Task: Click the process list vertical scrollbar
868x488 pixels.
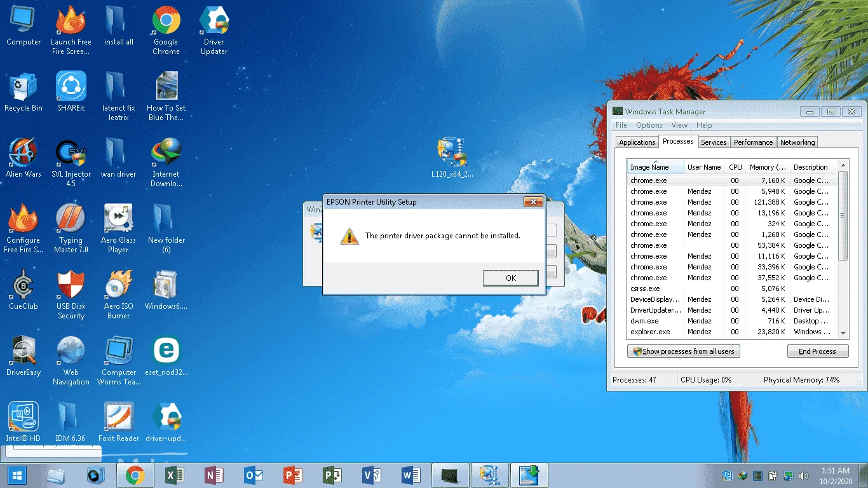Action: (x=843, y=216)
